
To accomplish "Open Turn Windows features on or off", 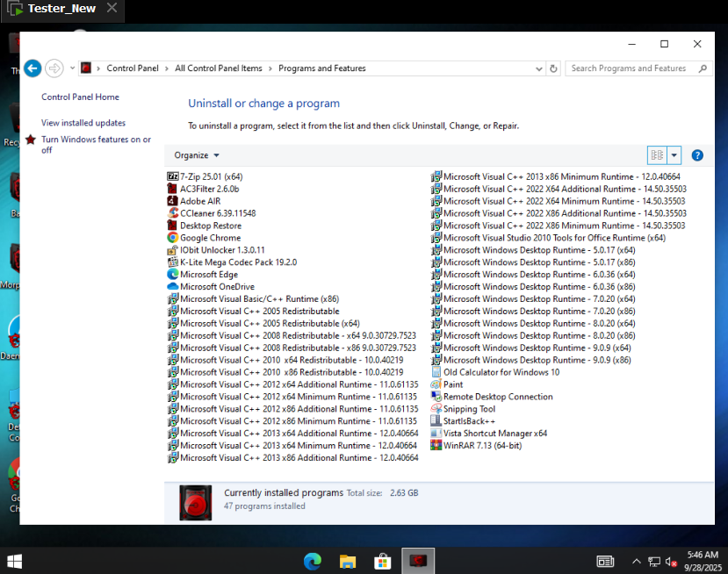I will point(96,144).
